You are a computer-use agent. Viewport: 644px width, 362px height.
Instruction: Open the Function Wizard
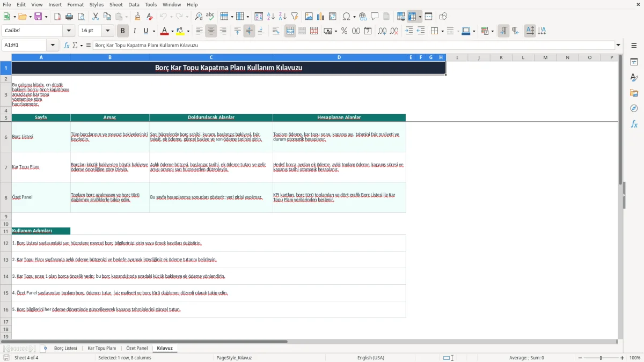click(67, 45)
